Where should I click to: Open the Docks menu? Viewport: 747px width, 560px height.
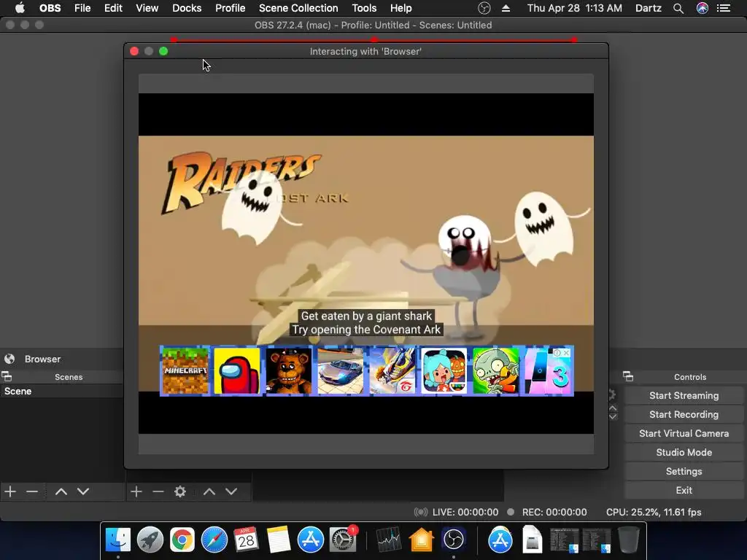(x=187, y=8)
